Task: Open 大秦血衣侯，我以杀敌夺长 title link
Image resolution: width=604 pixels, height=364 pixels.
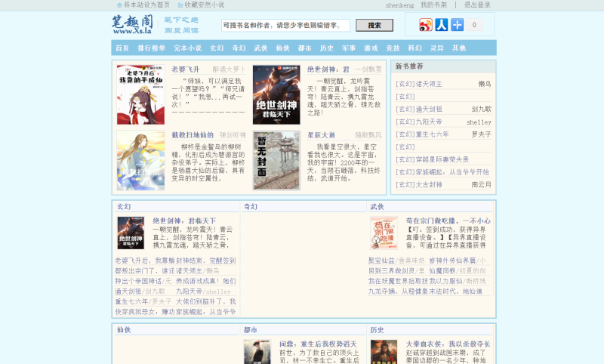Action: [448, 344]
